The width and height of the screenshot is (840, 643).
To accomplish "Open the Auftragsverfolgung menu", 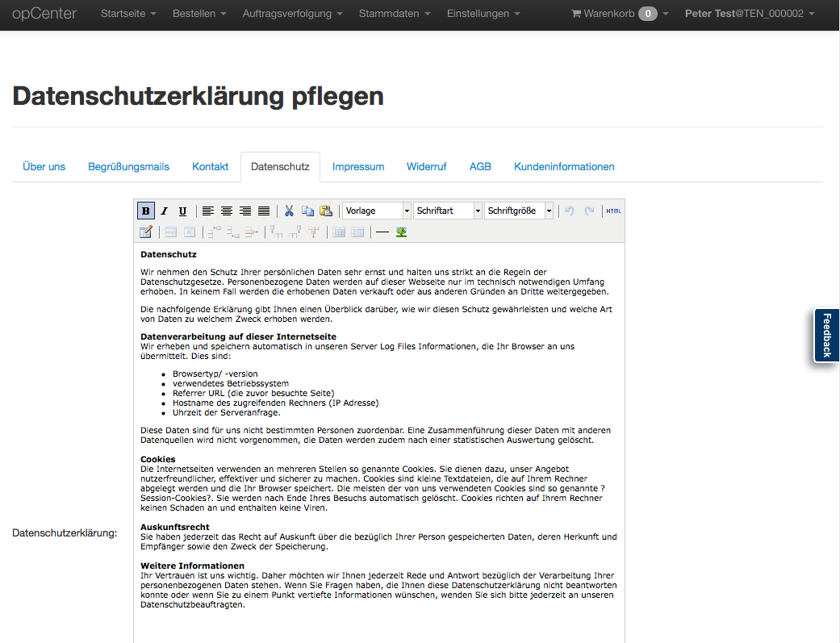I will (x=292, y=14).
